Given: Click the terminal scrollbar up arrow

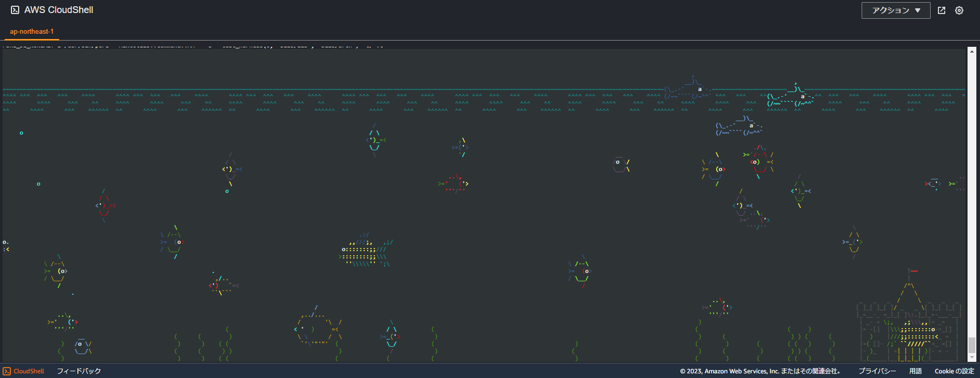Looking at the screenshot, I should point(972,51).
